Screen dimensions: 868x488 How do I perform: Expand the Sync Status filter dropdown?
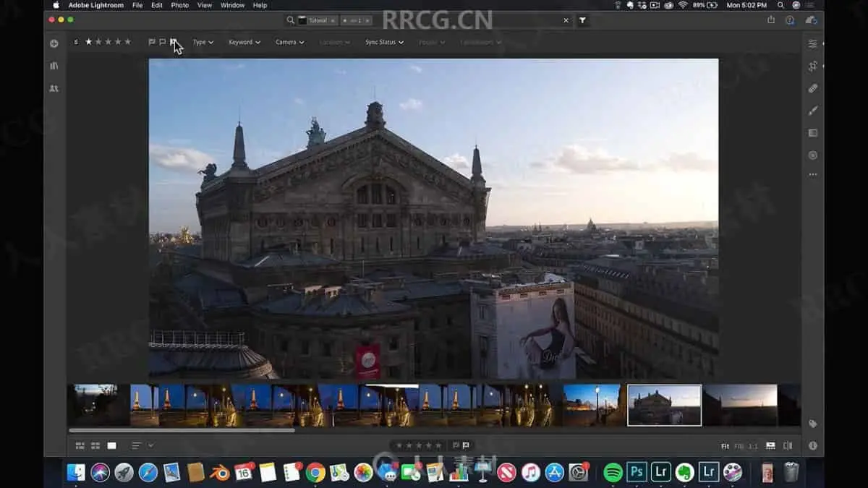point(384,42)
